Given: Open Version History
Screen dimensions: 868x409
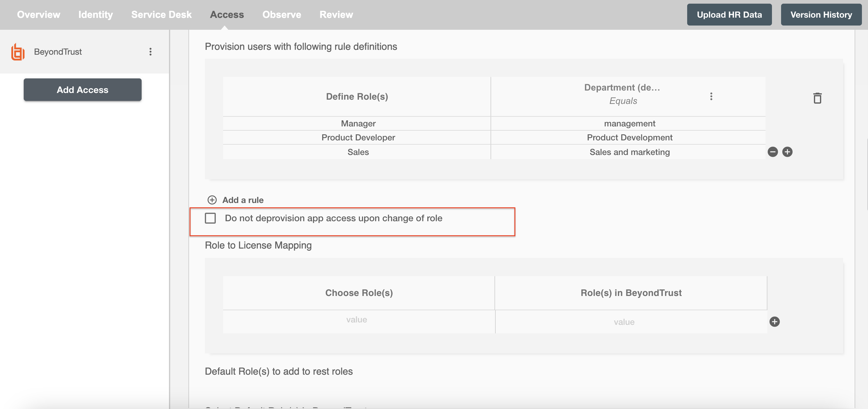Looking at the screenshot, I should [x=821, y=15].
